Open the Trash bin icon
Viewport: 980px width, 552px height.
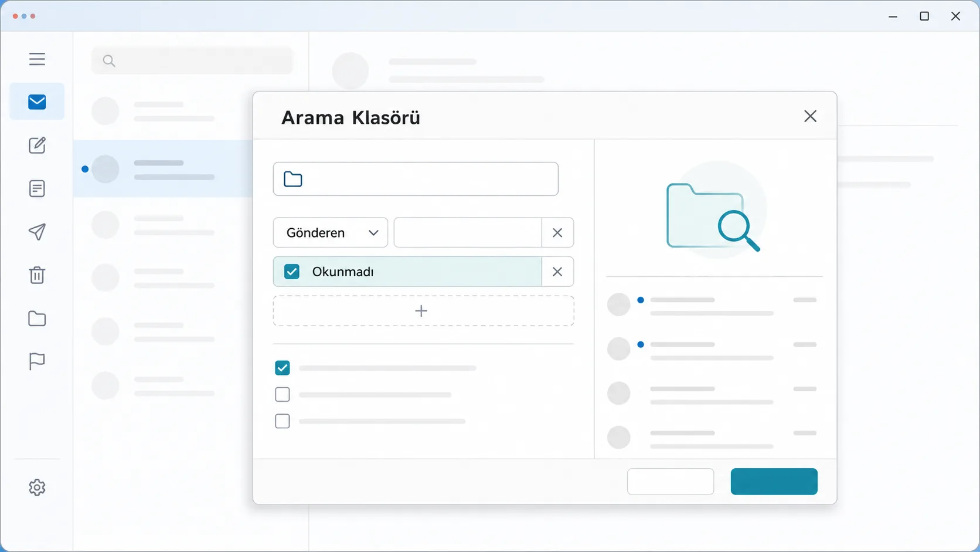pyautogui.click(x=37, y=275)
